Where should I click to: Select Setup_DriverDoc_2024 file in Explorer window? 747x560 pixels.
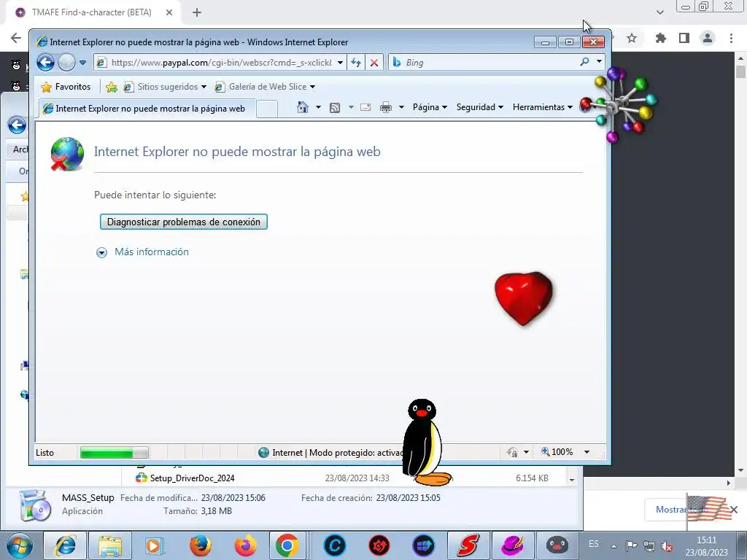pyautogui.click(x=192, y=478)
